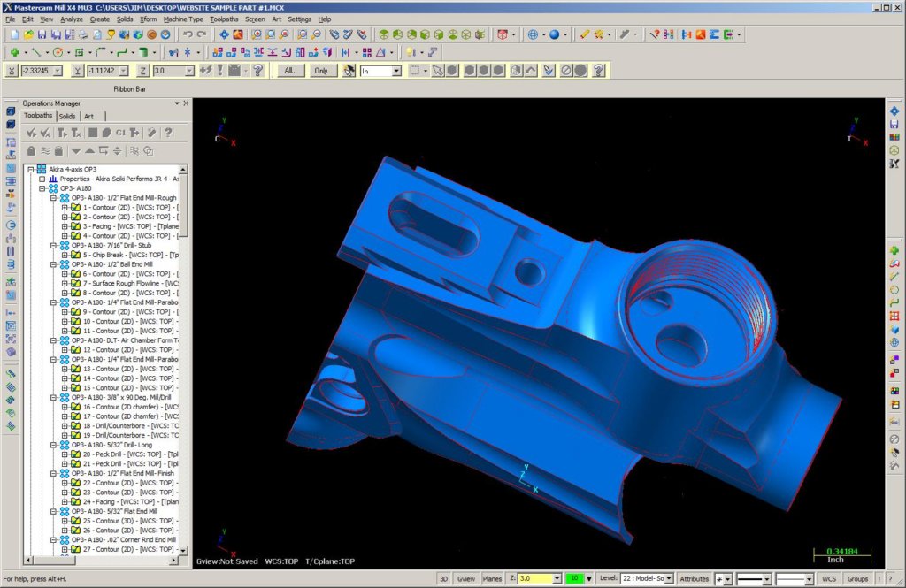Open the Toolpaths menu in the menu bar
906x588 pixels.
pos(224,19)
